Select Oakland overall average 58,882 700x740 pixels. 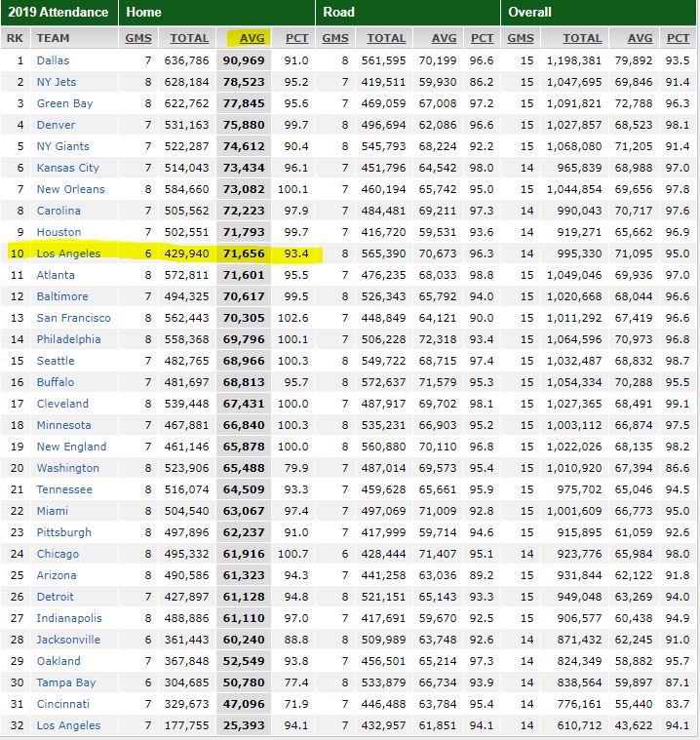(634, 662)
